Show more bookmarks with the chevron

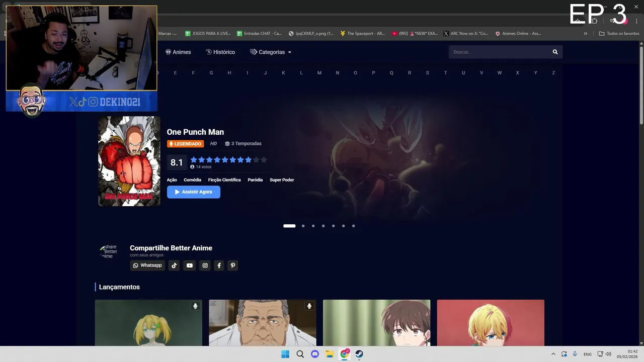tap(585, 34)
